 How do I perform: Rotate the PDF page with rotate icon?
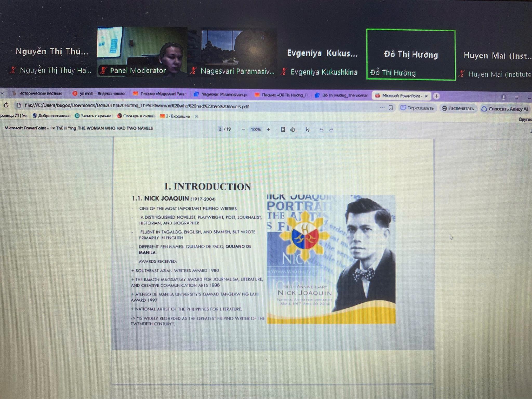pyautogui.click(x=293, y=130)
